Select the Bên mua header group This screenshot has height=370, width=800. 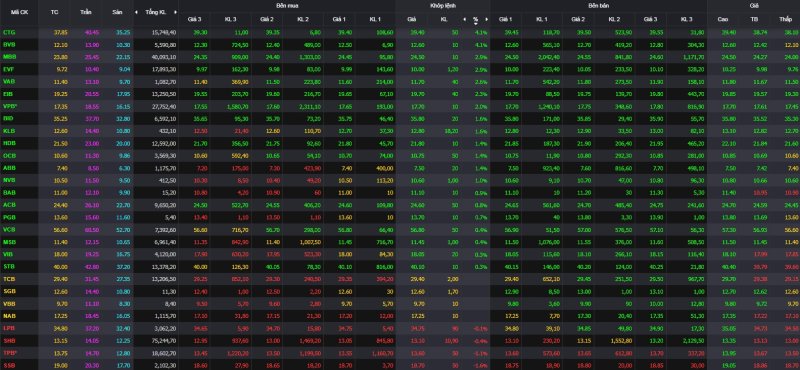287,5
